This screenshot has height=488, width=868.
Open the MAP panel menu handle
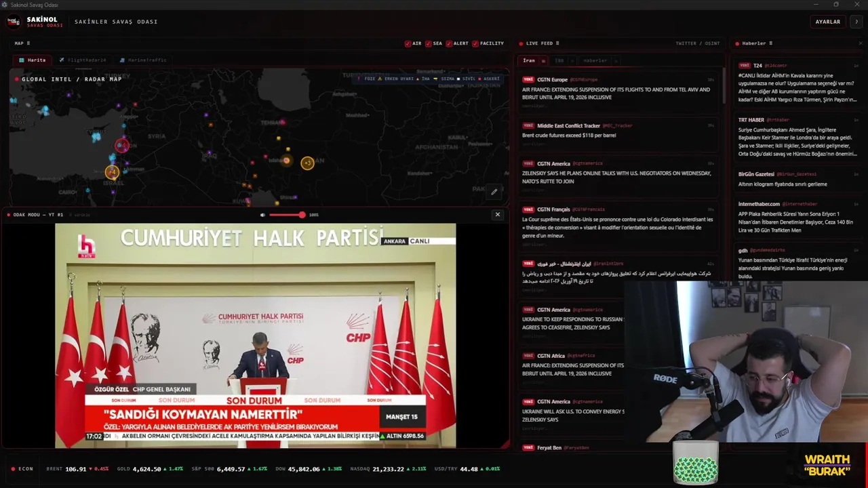coord(28,43)
